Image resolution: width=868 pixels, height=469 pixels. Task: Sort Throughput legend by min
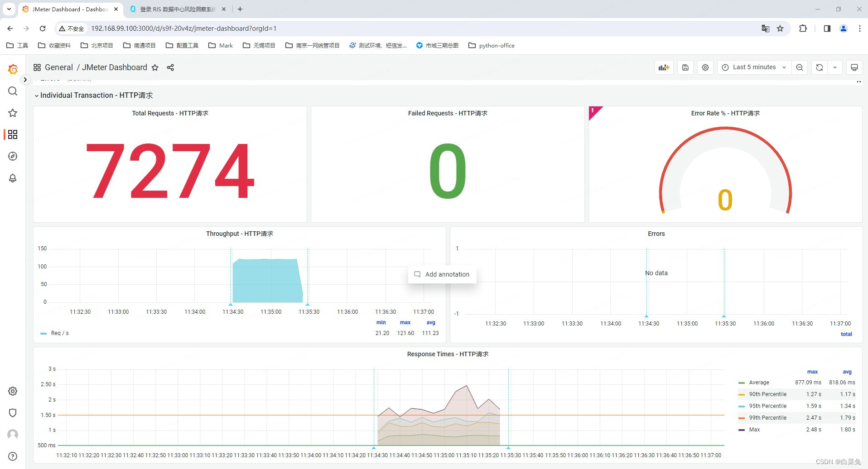(x=381, y=322)
